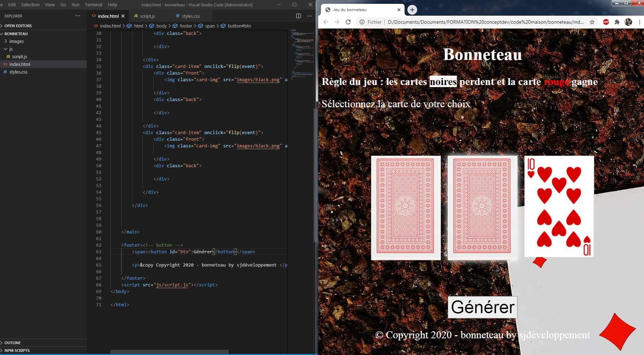
Task: Open the Chrome profile avatar
Action: pyautogui.click(x=628, y=22)
